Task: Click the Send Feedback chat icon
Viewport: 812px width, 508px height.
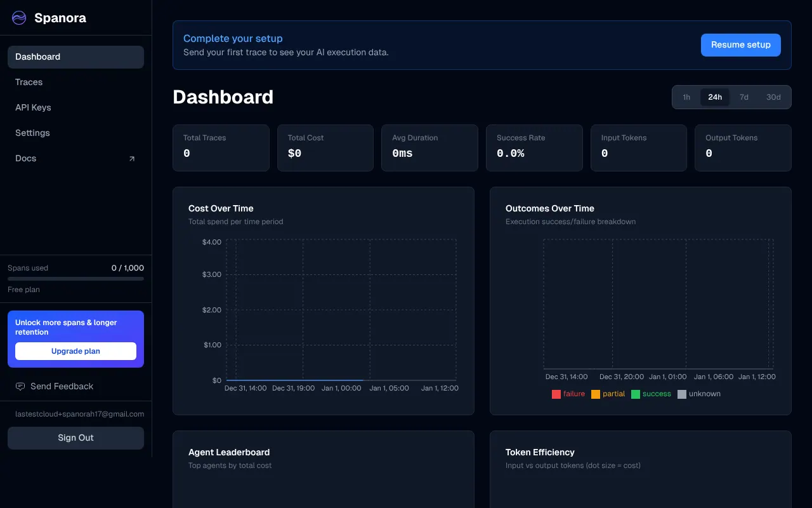Action: 20,386
